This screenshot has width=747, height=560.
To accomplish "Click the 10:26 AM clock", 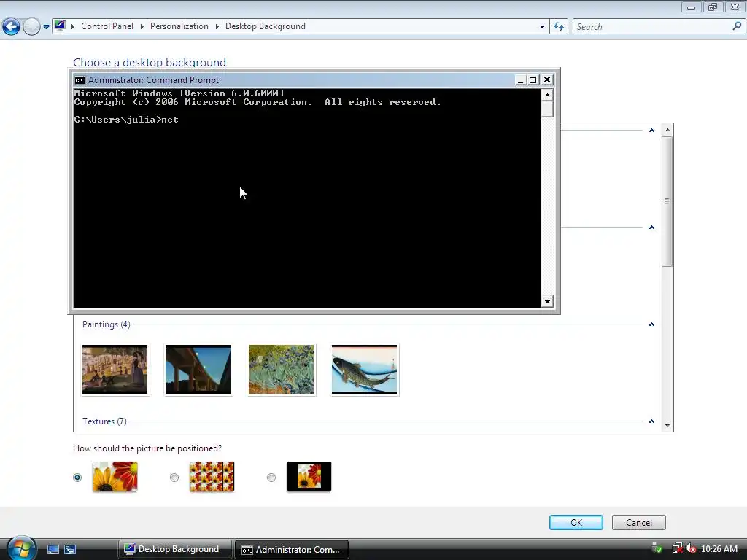I will (719, 549).
